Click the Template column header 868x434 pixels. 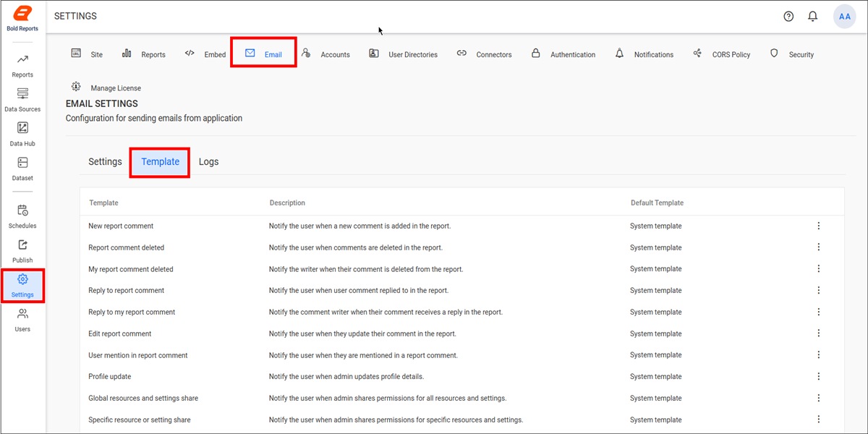pos(103,203)
